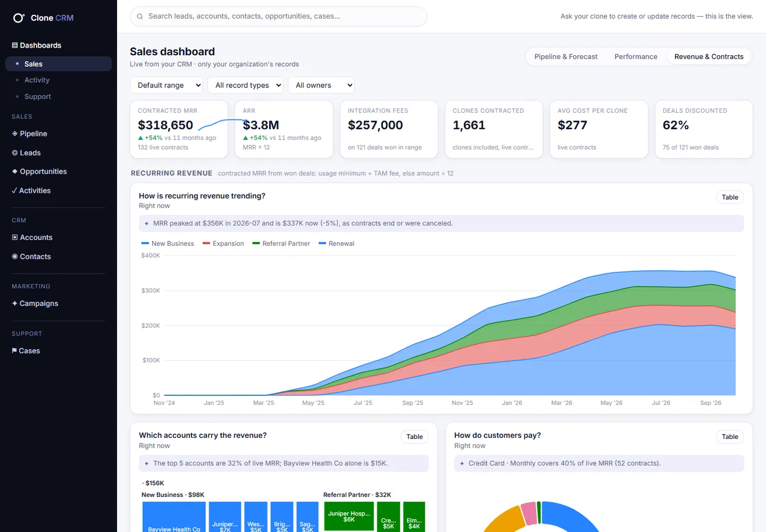Select the Revenue & Contracts tab

pyautogui.click(x=709, y=57)
